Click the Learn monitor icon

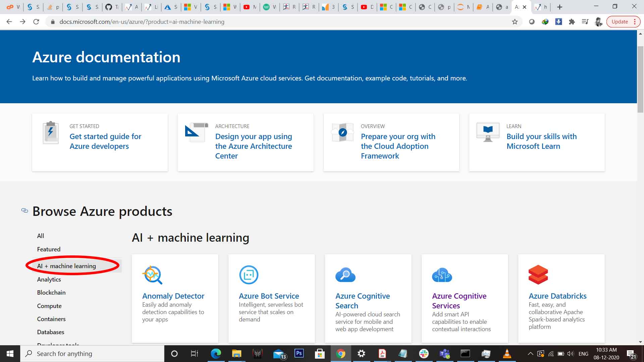[488, 132]
